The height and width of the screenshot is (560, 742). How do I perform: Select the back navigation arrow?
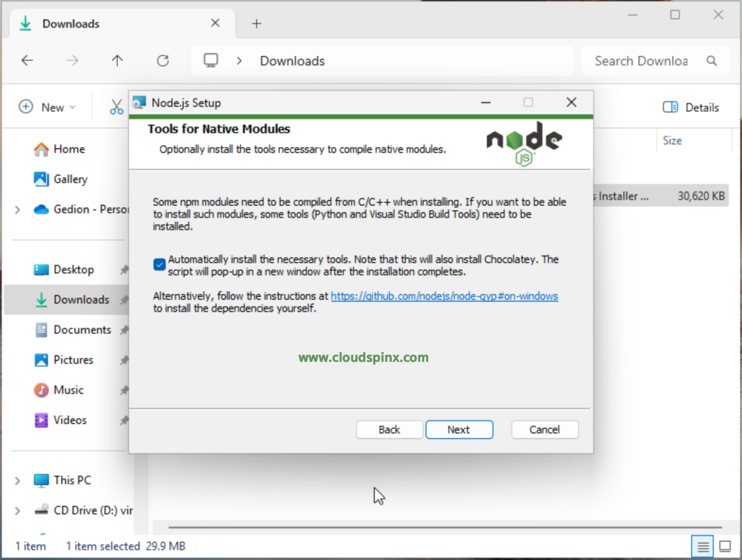pos(27,60)
